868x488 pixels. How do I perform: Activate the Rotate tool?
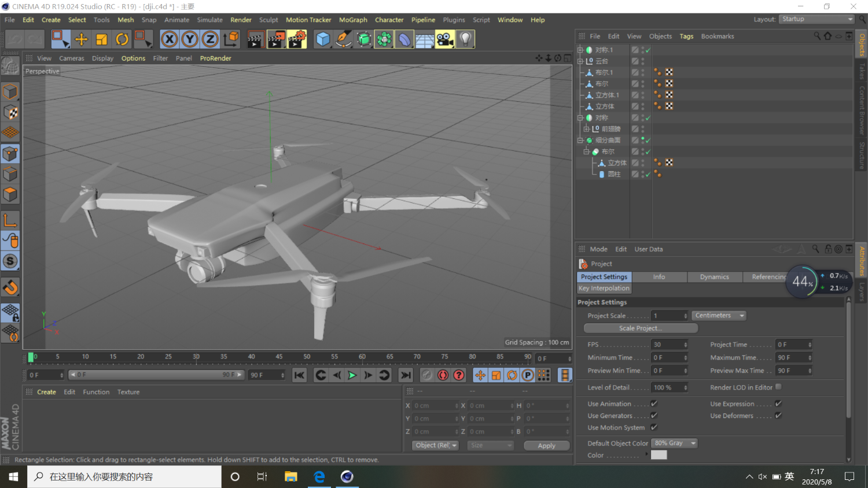(x=122, y=39)
